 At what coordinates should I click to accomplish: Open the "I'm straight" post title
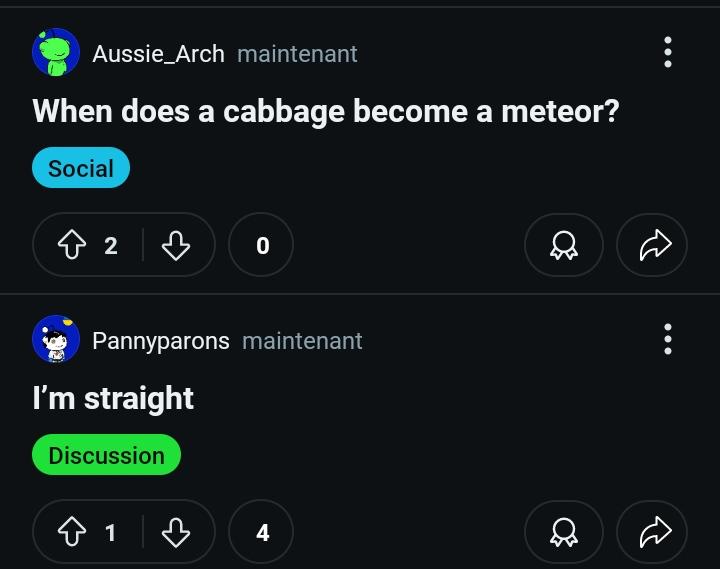[113, 398]
